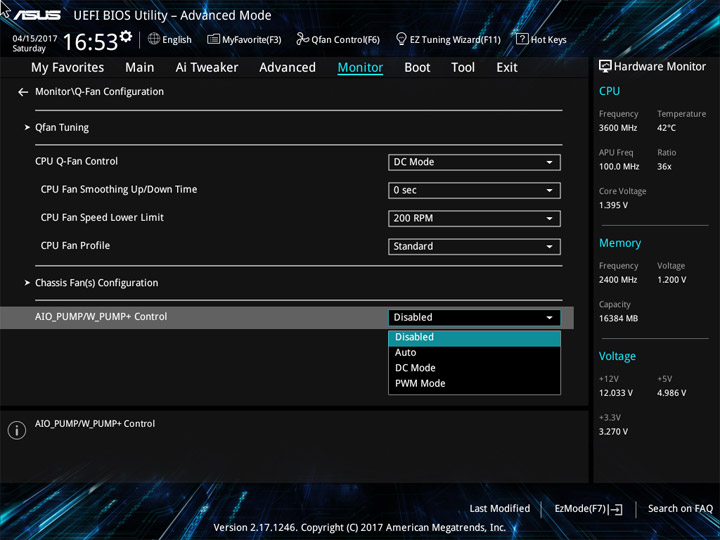Click the +3.3V reading 3.270 V
Image resolution: width=720 pixels, height=540 pixels.
coord(613,432)
